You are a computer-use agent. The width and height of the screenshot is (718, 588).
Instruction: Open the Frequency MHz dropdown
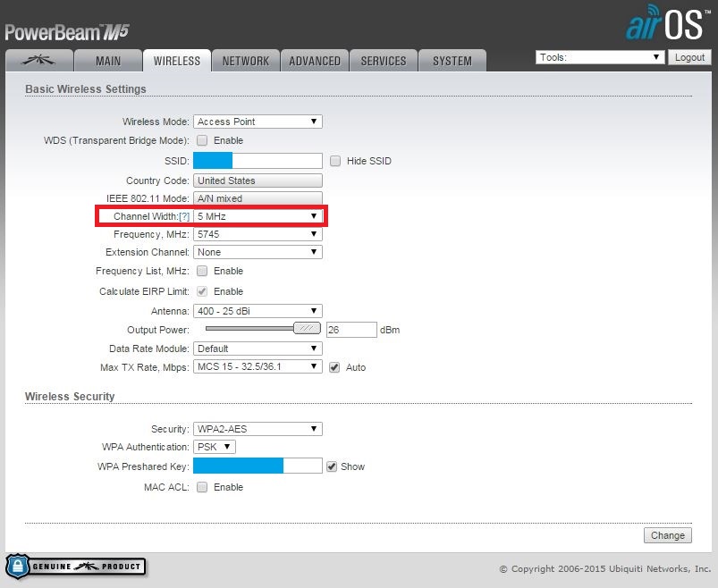point(258,234)
